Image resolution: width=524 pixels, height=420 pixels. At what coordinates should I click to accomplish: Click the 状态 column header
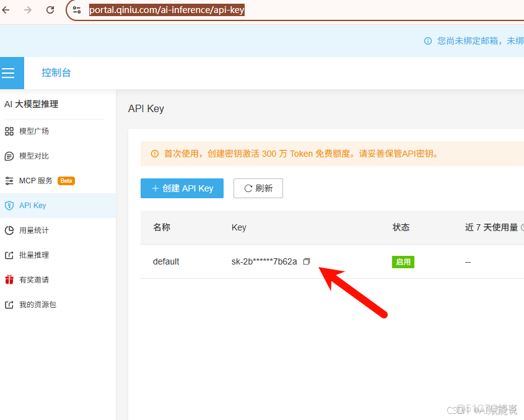401,227
